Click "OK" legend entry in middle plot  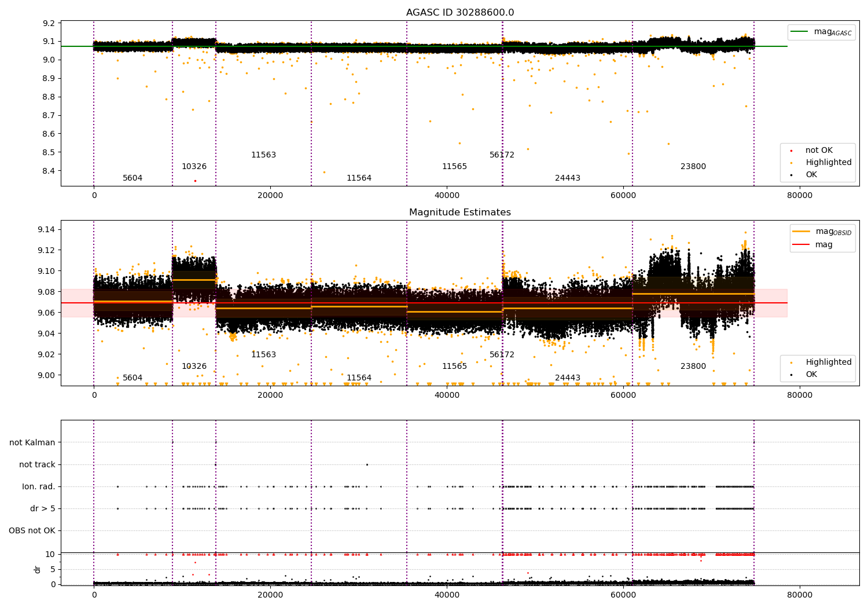pyautogui.click(x=811, y=375)
